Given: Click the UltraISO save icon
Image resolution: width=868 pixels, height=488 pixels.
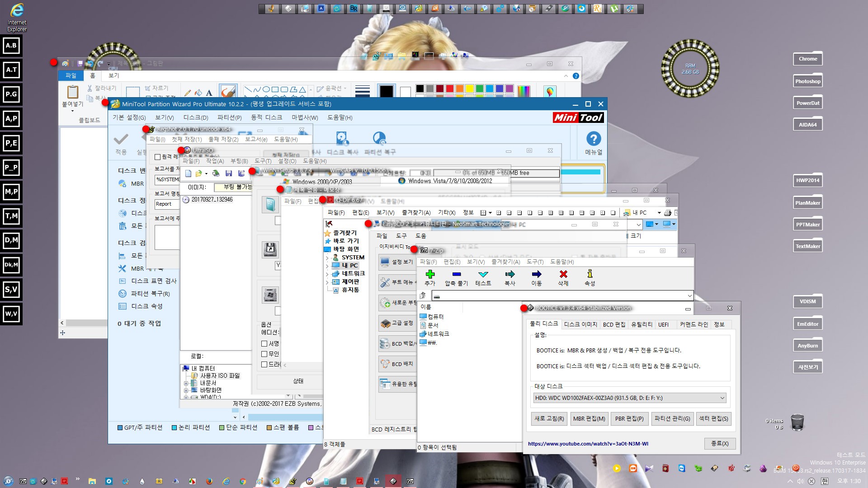Looking at the screenshot, I should pyautogui.click(x=228, y=173).
